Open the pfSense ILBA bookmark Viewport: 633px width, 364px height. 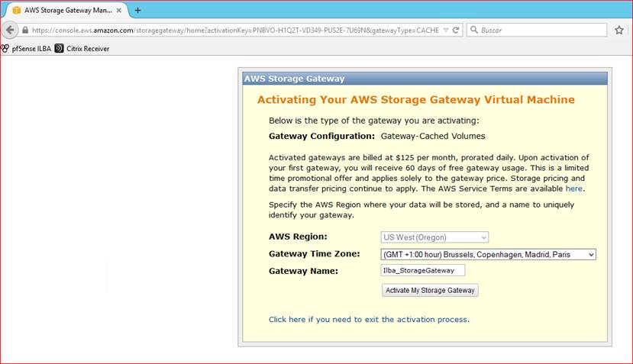tap(26, 49)
